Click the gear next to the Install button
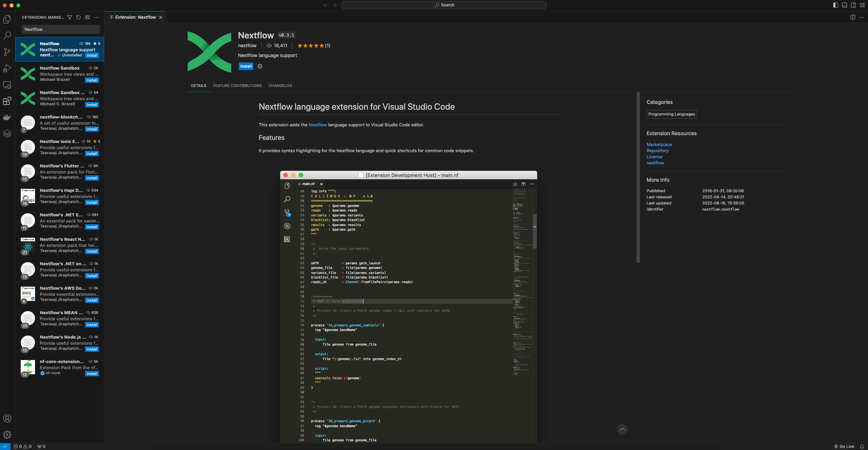Viewport: 868px width, 450px height. [260, 66]
